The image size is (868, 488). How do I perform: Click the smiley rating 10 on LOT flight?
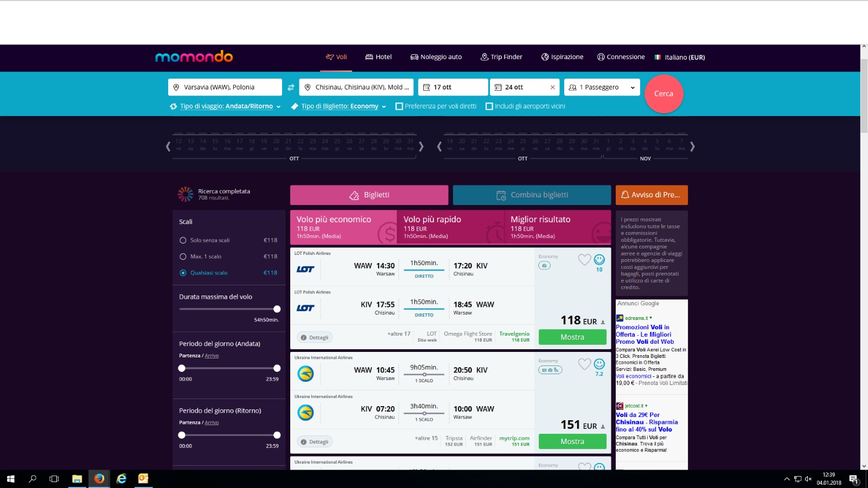tap(599, 260)
